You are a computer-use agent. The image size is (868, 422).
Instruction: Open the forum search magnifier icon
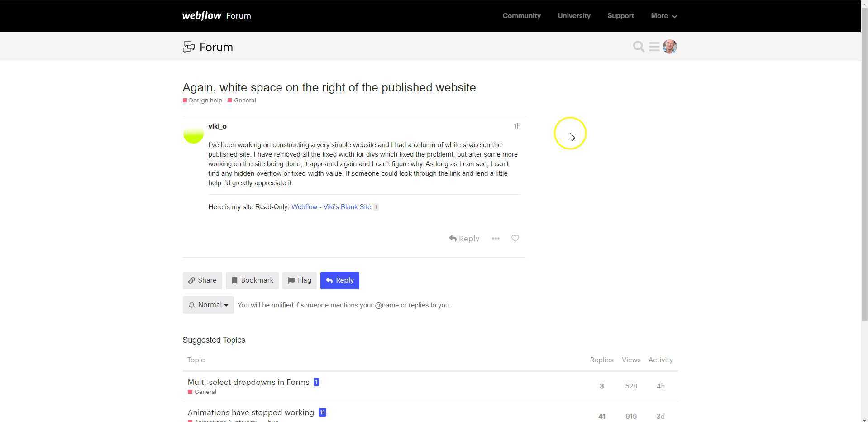tap(639, 47)
